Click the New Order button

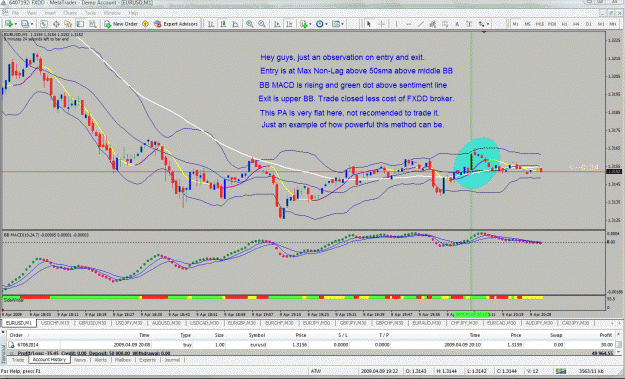coord(121,24)
